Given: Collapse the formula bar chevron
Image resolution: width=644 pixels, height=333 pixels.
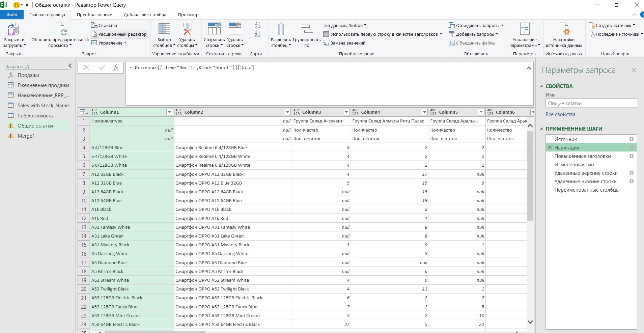Looking at the screenshot, I should pos(529,68).
